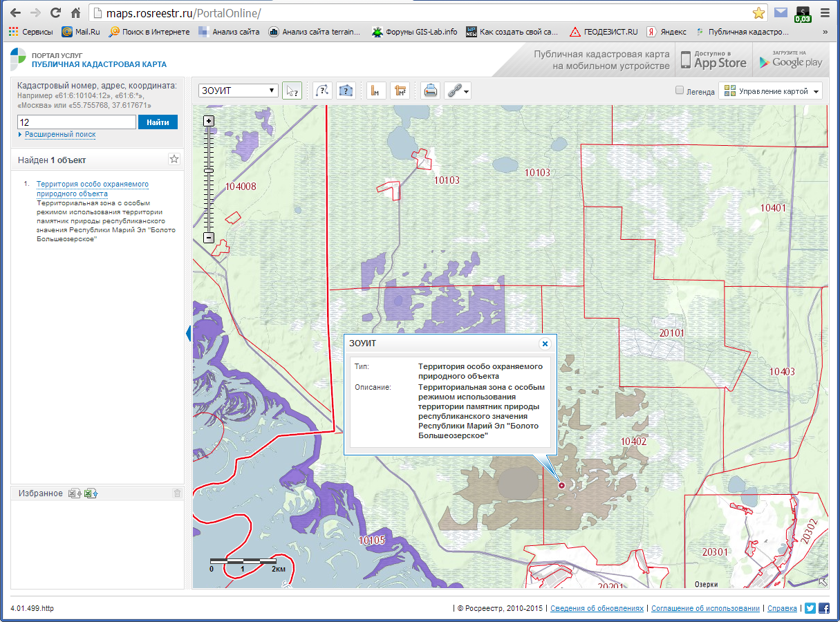
Task: Toggle the Легенда checkbox
Action: [680, 91]
